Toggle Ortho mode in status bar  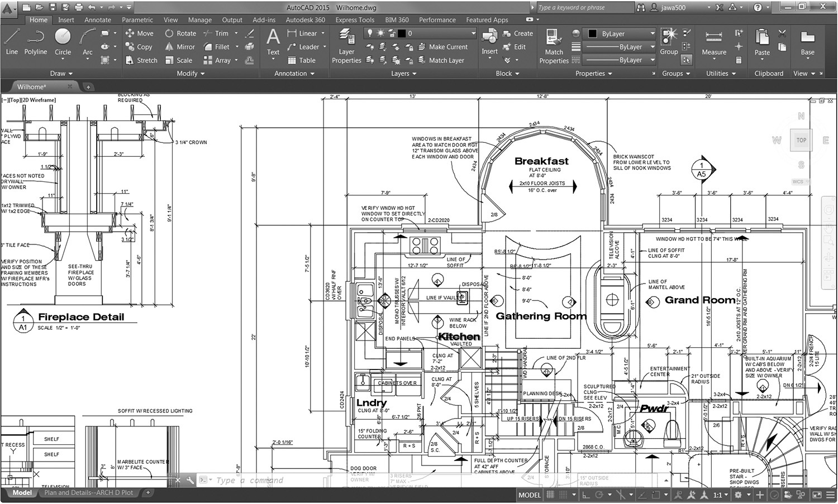(x=585, y=495)
